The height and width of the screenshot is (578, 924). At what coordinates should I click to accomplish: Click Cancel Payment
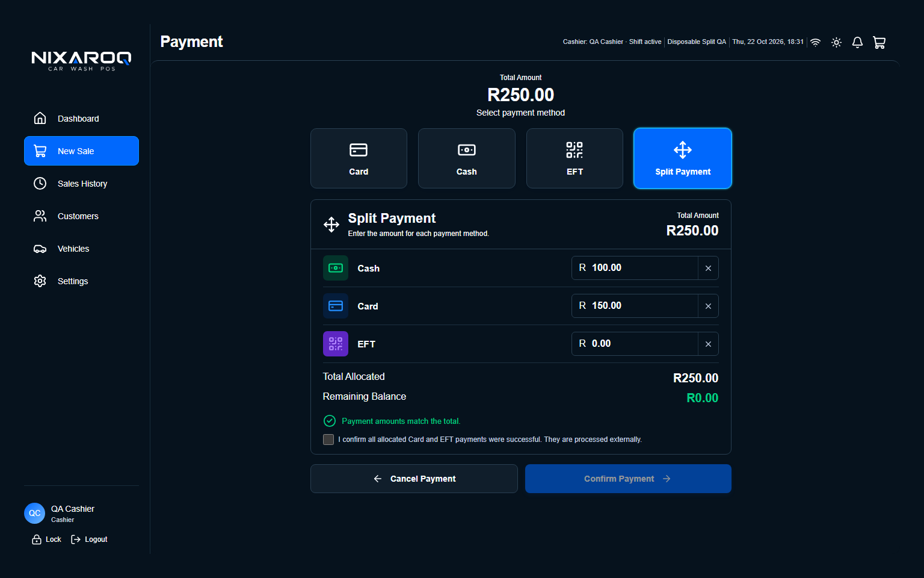point(414,479)
